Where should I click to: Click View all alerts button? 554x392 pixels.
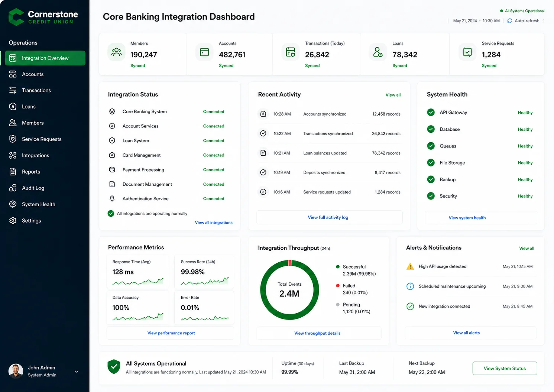(x=470, y=333)
